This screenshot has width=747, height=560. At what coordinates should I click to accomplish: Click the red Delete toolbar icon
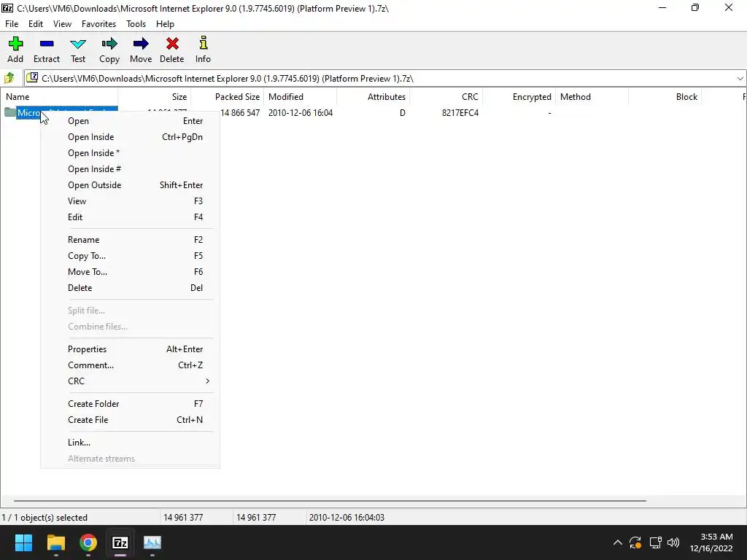(x=172, y=50)
